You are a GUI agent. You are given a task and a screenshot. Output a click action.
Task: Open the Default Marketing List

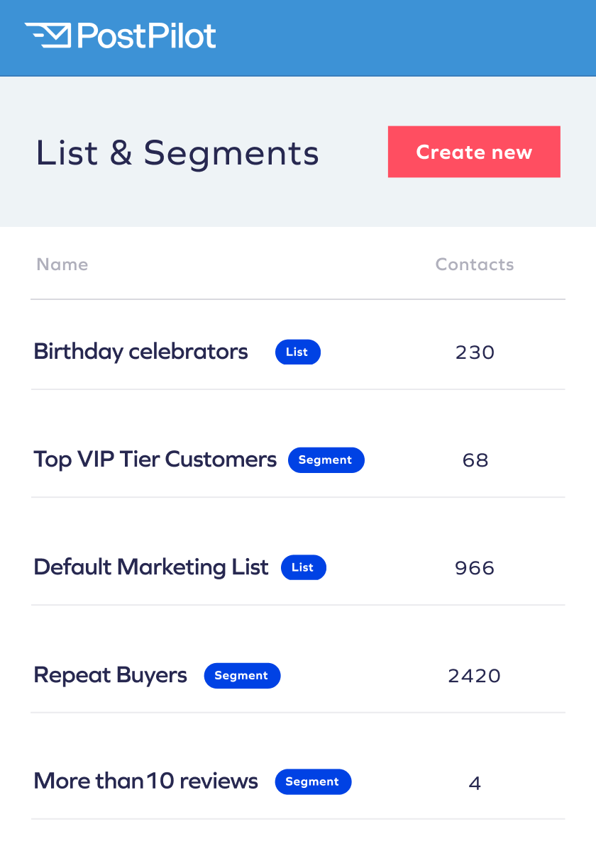tap(151, 567)
